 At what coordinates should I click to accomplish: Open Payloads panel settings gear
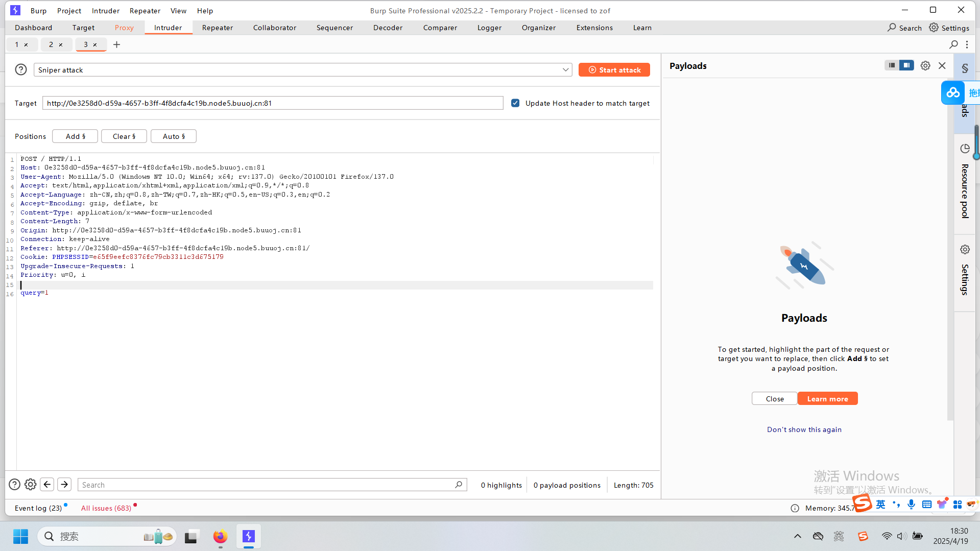coord(925,65)
